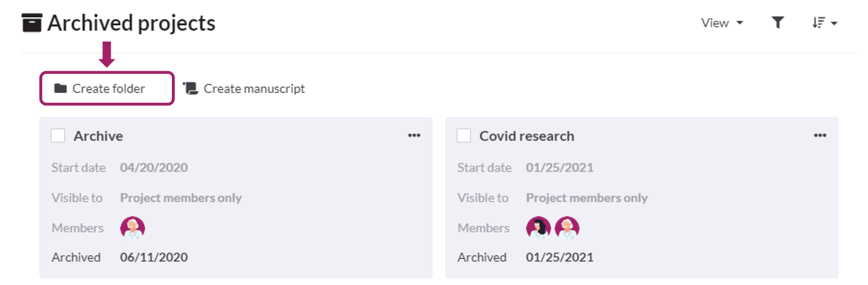The image size is (868, 285).
Task: Click the caret arrow next to View
Action: [x=740, y=24]
